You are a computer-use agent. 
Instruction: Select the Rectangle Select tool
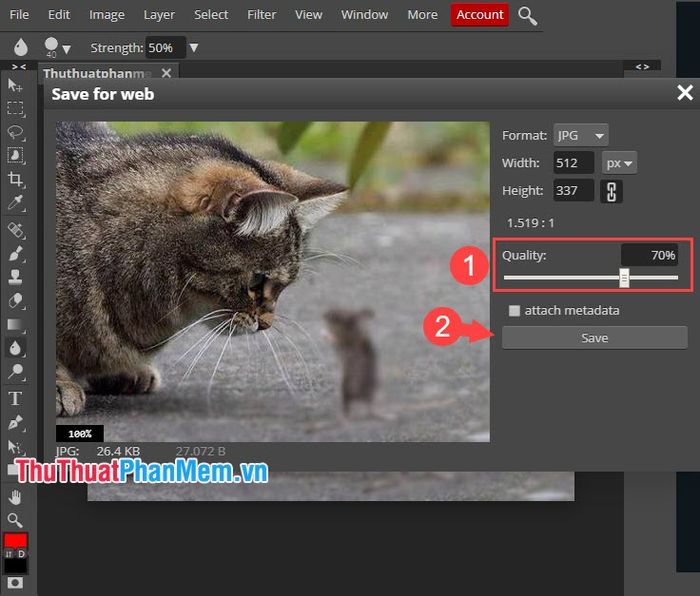coord(16,108)
